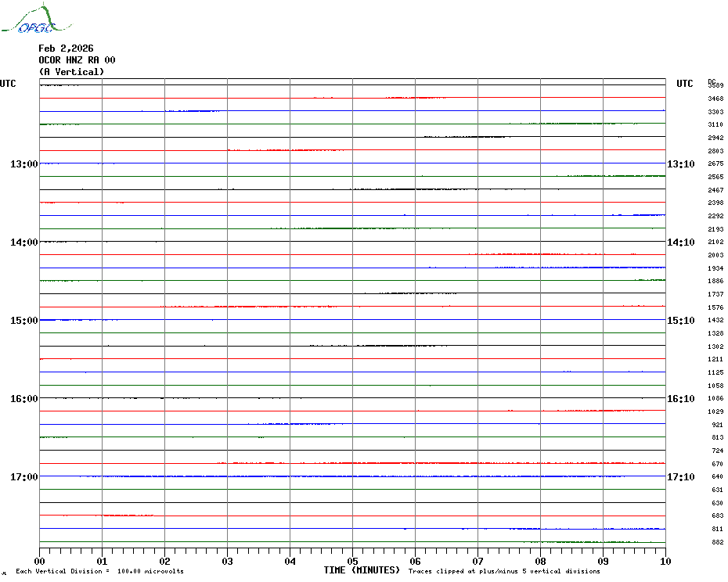Screen dimensions: 728x582
Task: Select the station label OCOR HNZ RA 00
Action: pos(77,60)
